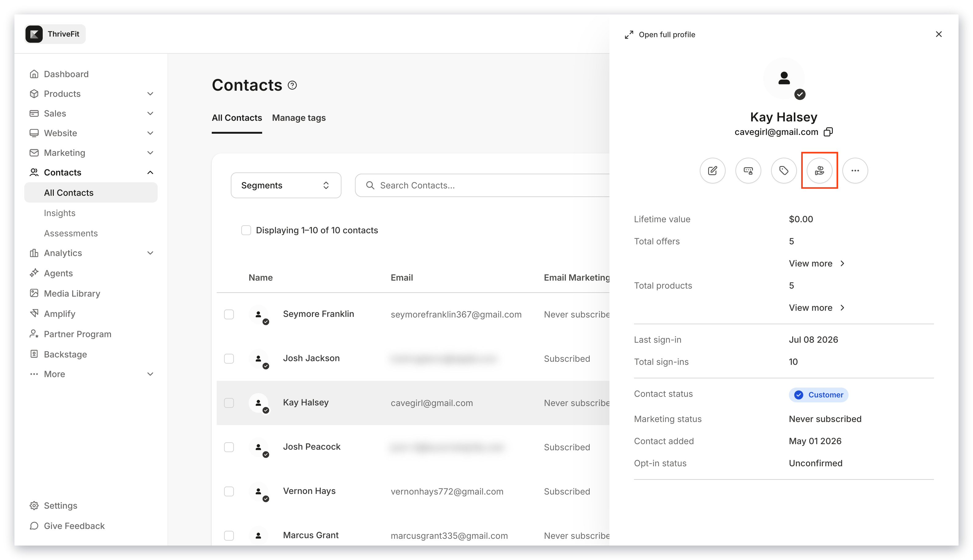Expand the Marketing menu chevron

pyautogui.click(x=150, y=152)
